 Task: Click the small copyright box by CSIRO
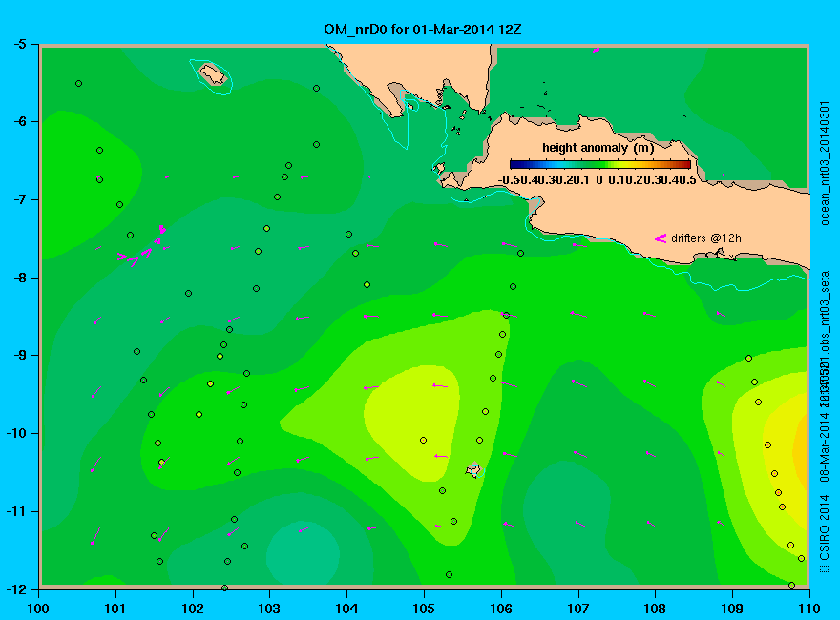coord(824,568)
